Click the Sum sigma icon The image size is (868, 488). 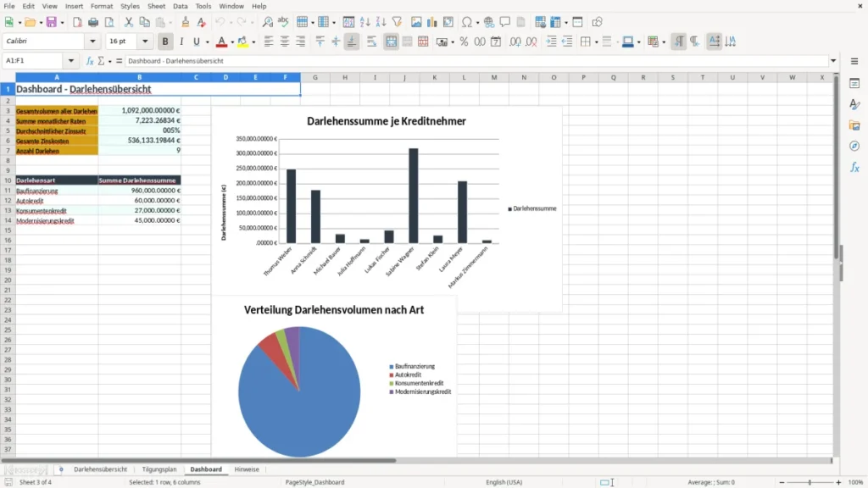101,61
